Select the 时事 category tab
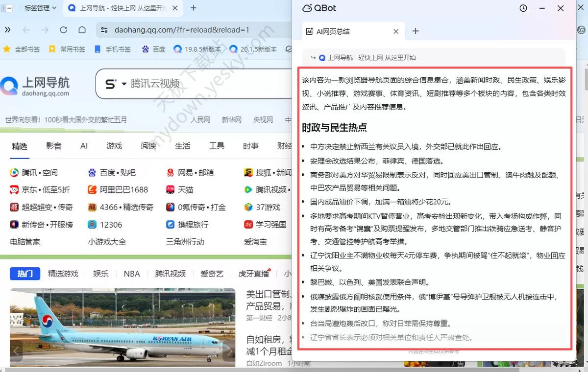Image resolution: width=588 pixels, height=372 pixels. click(x=251, y=146)
